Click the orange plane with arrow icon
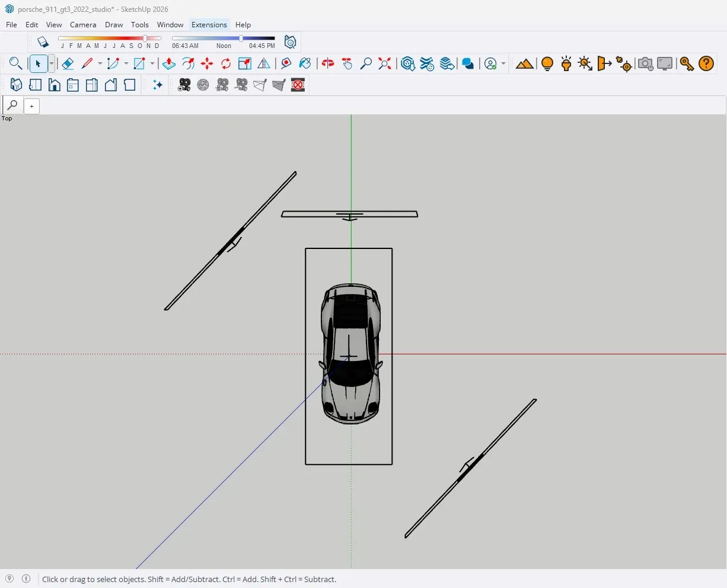 (604, 63)
